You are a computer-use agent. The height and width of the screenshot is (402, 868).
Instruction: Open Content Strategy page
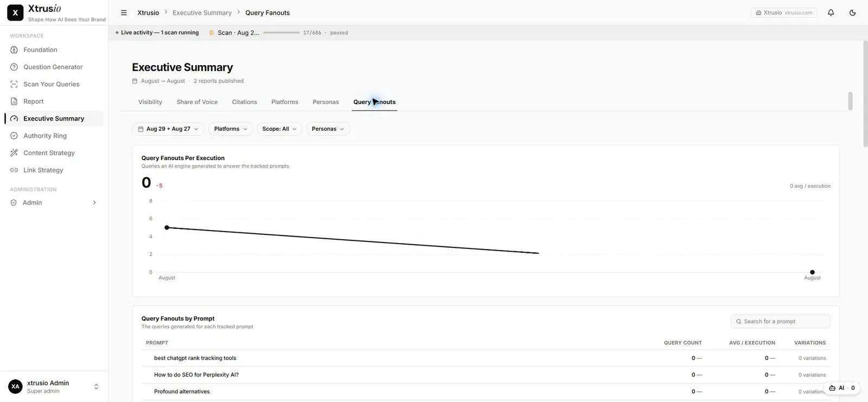point(54,153)
